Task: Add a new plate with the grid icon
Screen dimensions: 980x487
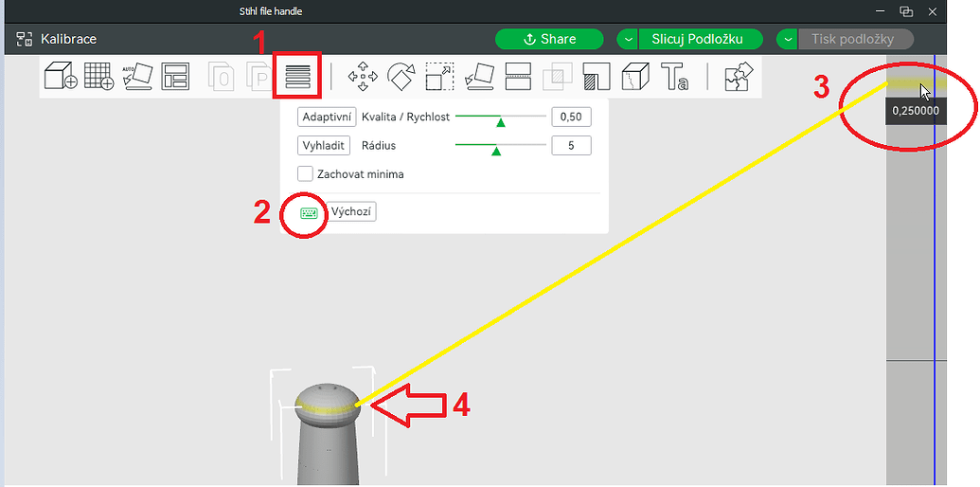Action: [98, 76]
